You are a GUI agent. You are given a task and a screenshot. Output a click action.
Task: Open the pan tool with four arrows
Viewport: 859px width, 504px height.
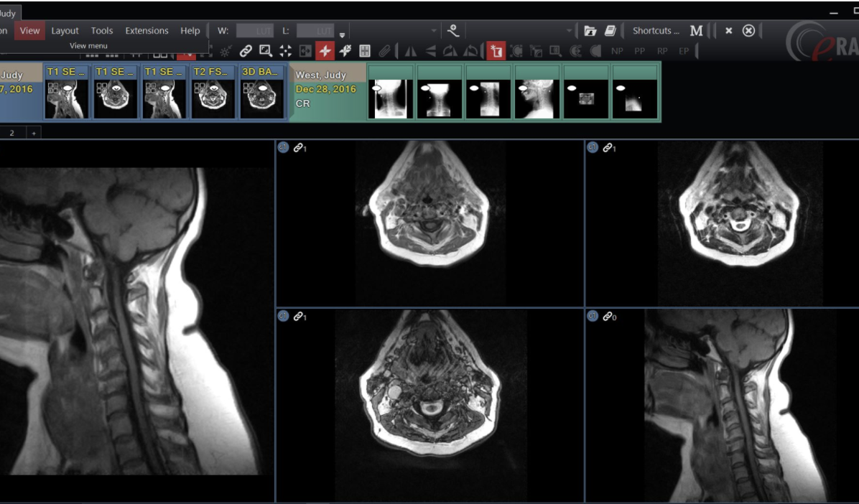pos(286,52)
